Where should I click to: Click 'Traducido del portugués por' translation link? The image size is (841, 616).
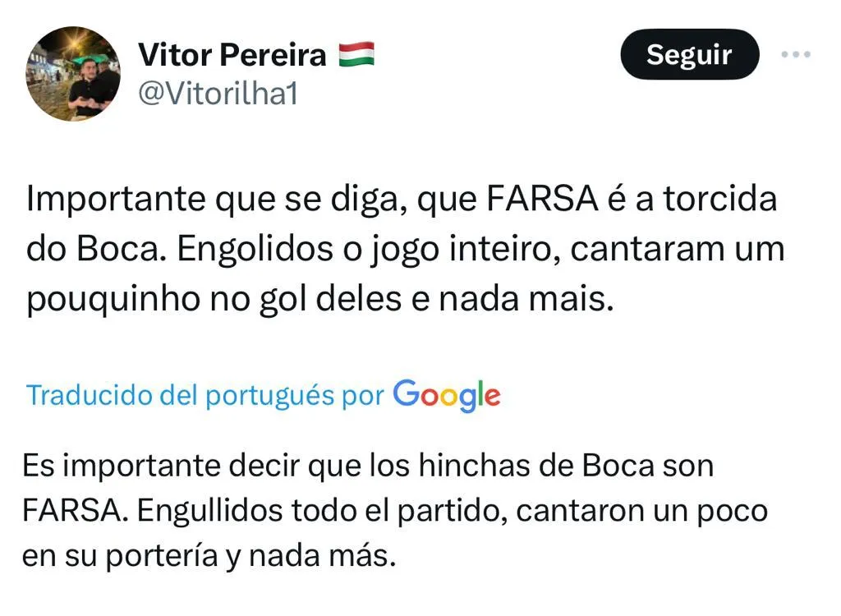click(205, 395)
